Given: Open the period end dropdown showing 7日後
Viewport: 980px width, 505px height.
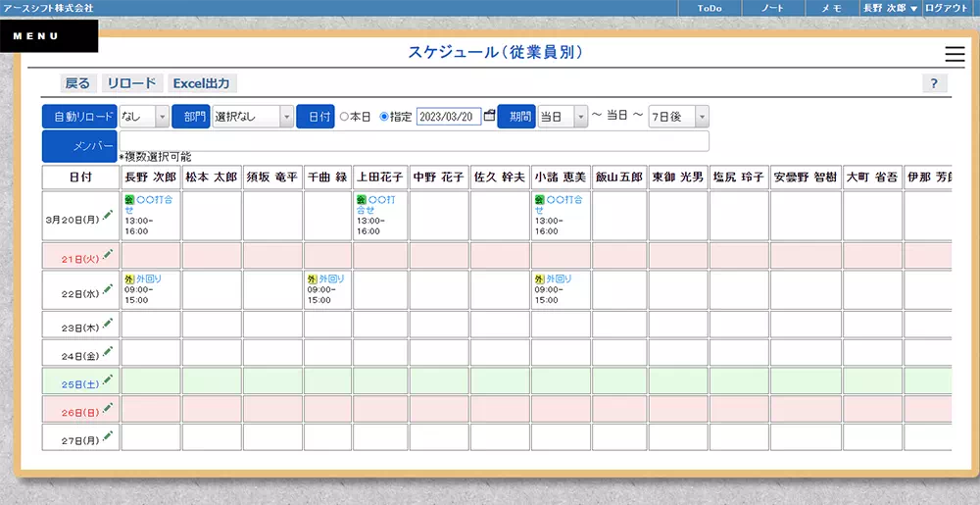Looking at the screenshot, I should pos(679,117).
